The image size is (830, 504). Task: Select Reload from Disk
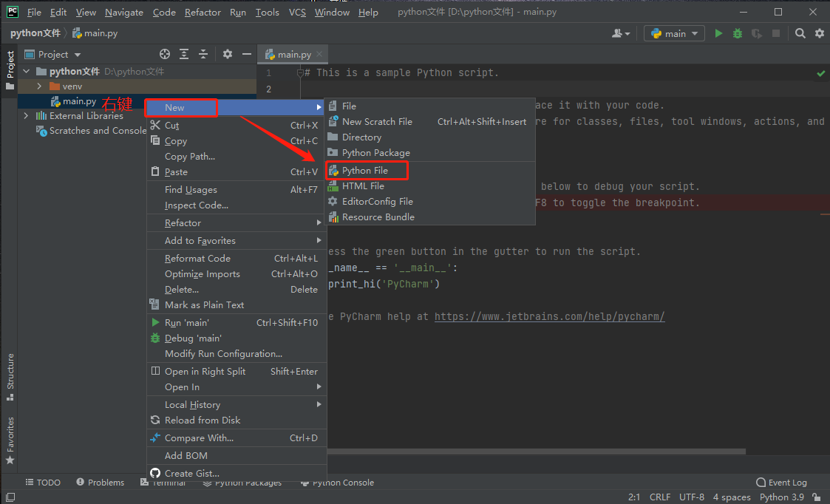click(x=237, y=420)
